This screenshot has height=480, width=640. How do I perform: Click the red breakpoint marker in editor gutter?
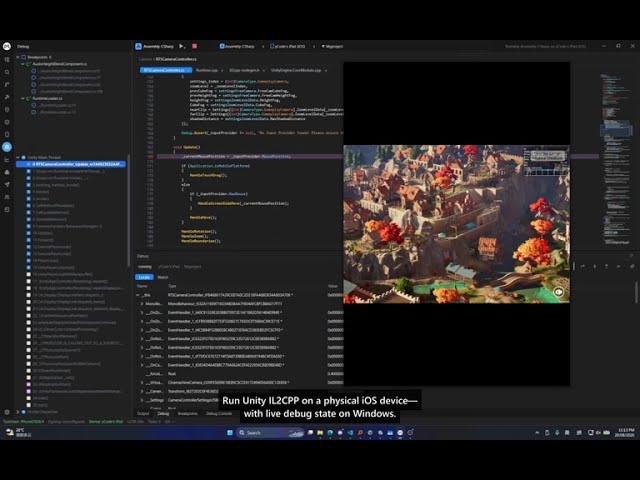pos(150,156)
